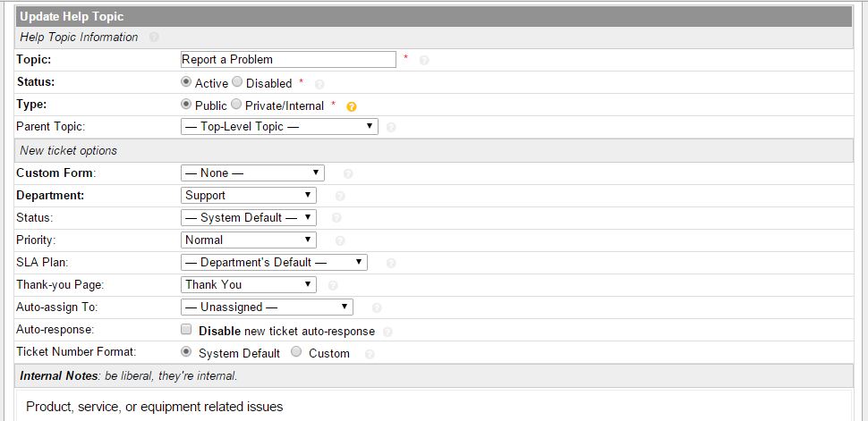This screenshot has height=421, width=868.
Task: Open the Thank-you Page dropdown
Action: click(249, 284)
